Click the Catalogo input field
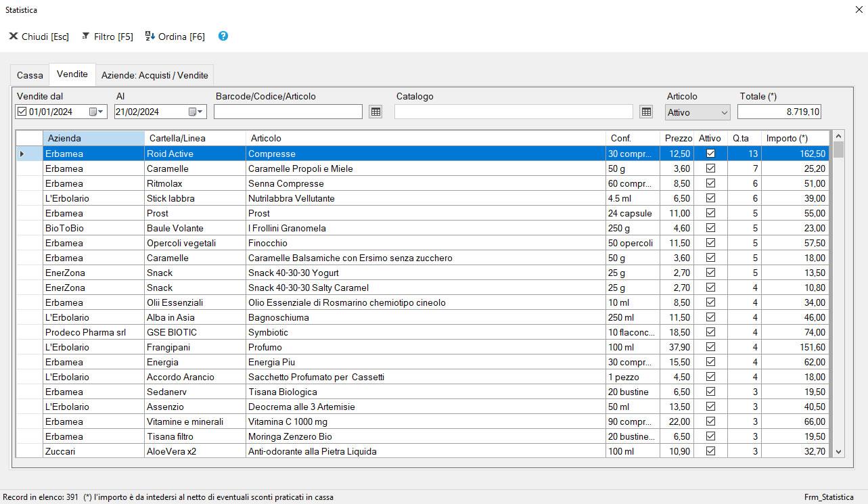 click(x=513, y=112)
